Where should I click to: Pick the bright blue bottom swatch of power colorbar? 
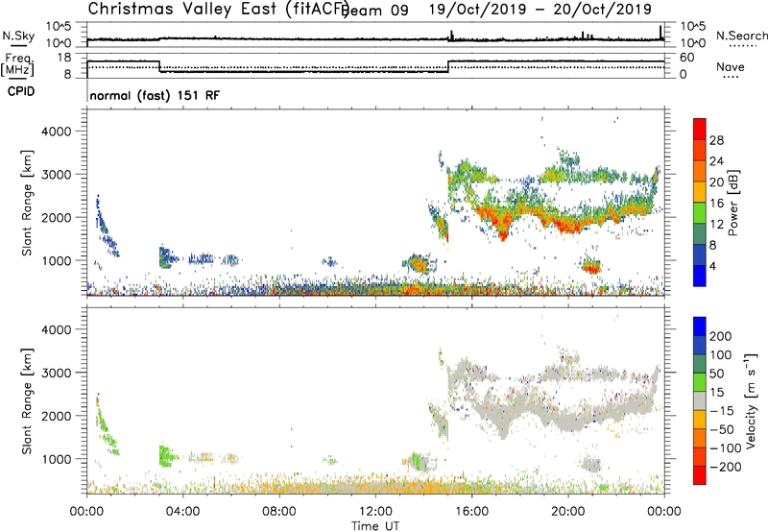pyautogui.click(x=700, y=276)
